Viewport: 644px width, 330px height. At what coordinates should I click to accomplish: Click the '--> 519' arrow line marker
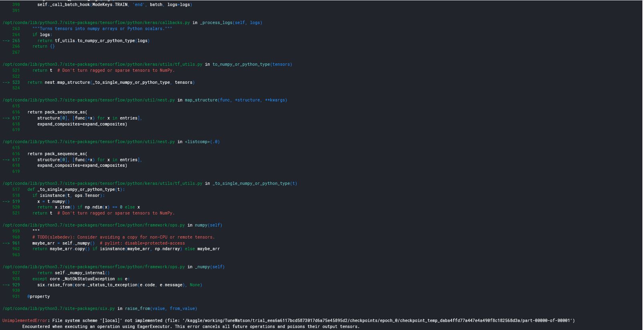point(11,201)
